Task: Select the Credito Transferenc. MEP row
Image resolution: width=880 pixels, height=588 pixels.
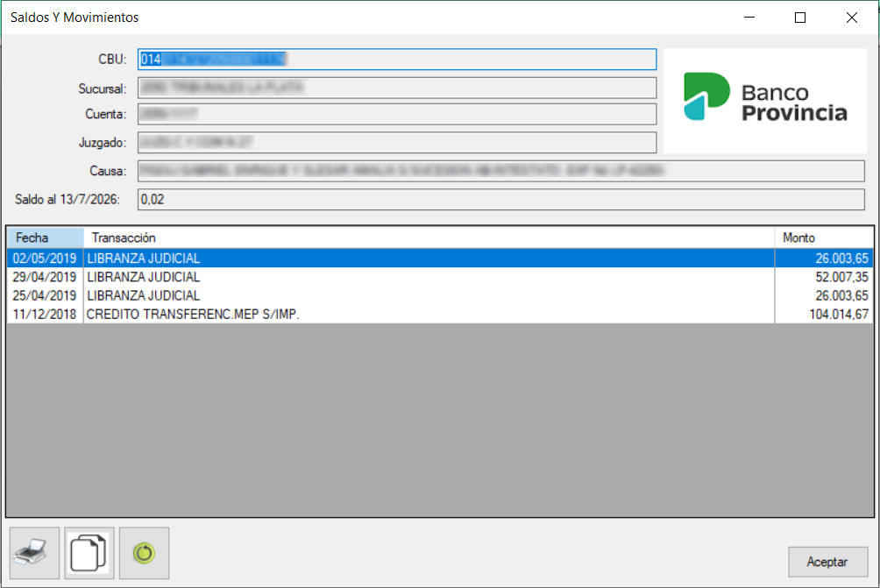Action: 440,315
